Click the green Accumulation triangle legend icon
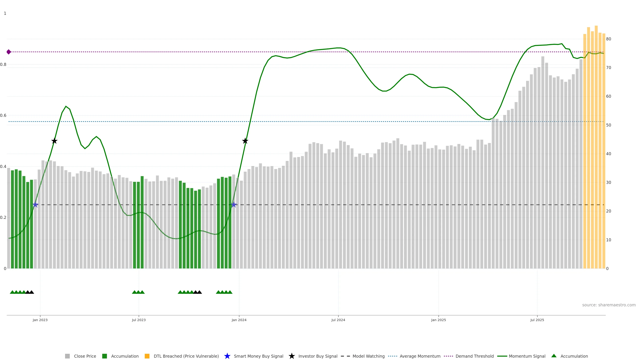Image resolution: width=644 pixels, height=362 pixels. [x=554, y=356]
